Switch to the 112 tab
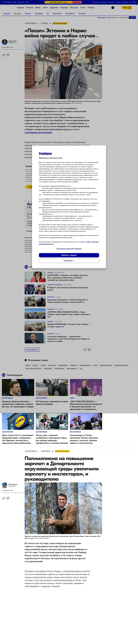The width and height of the screenshot is (138, 644). tap(48, 14)
